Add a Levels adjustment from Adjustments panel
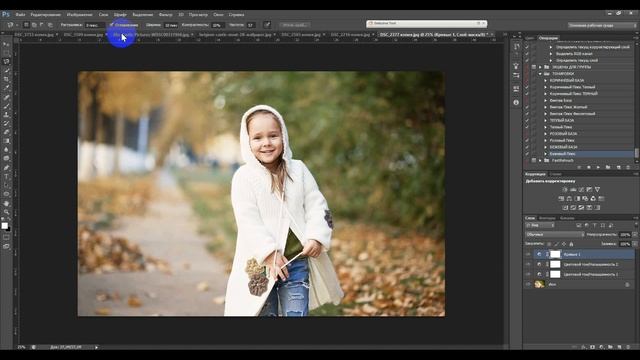This screenshot has height=360, width=640. (x=573, y=189)
